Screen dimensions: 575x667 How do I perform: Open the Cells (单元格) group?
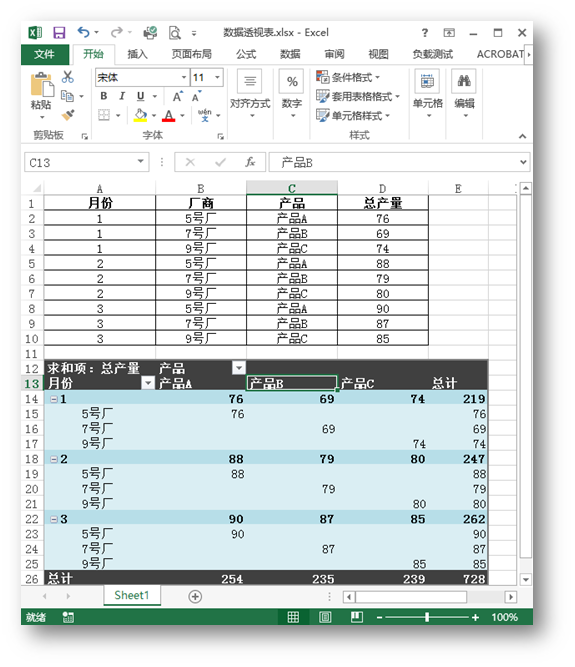pos(428,94)
